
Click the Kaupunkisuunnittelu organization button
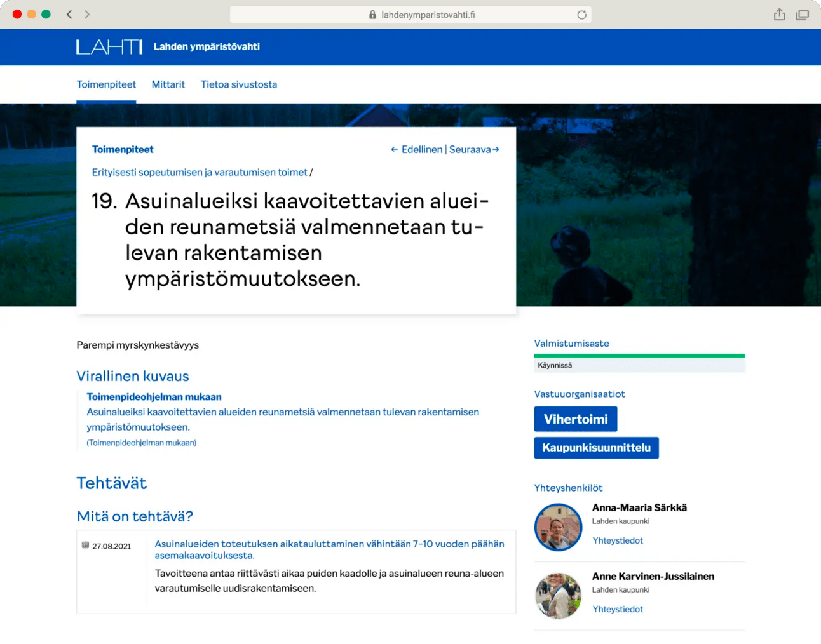(596, 448)
